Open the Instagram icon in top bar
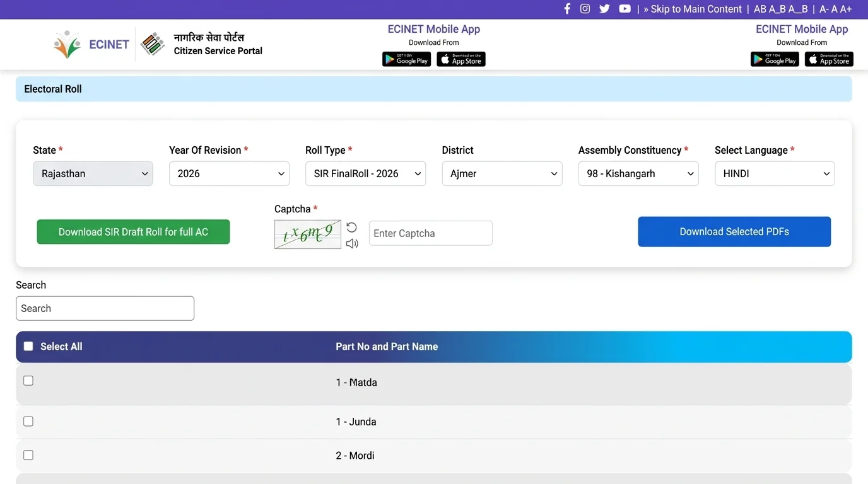This screenshot has height=484, width=868. [x=585, y=9]
